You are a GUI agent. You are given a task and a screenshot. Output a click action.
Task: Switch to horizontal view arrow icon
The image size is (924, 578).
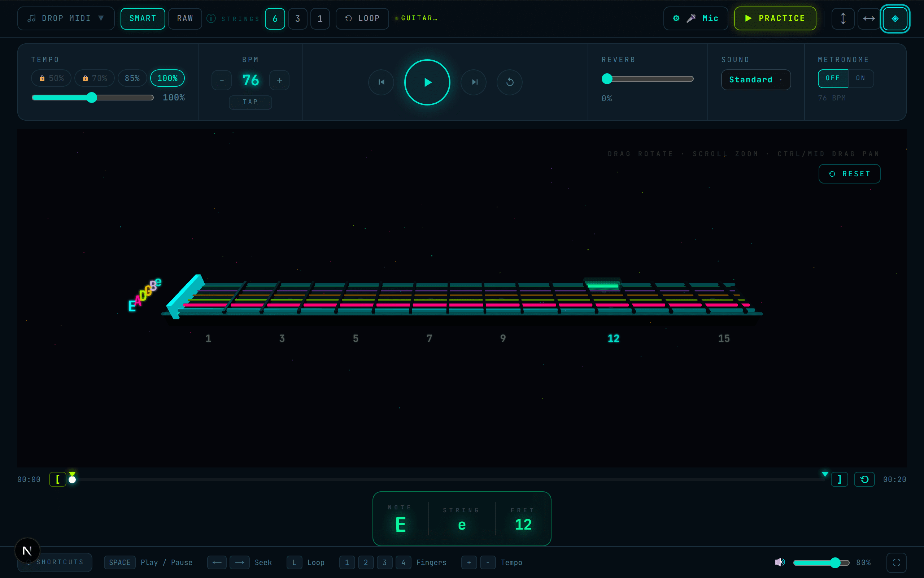click(x=869, y=18)
